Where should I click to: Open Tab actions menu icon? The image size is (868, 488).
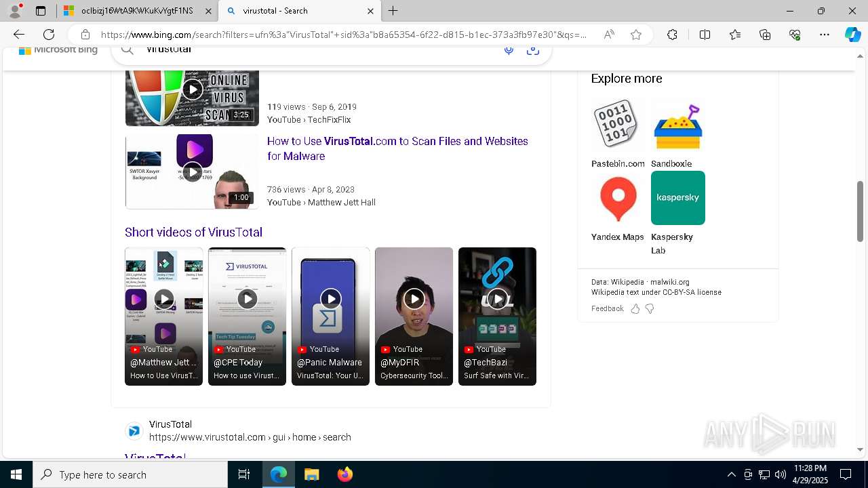tap(41, 11)
